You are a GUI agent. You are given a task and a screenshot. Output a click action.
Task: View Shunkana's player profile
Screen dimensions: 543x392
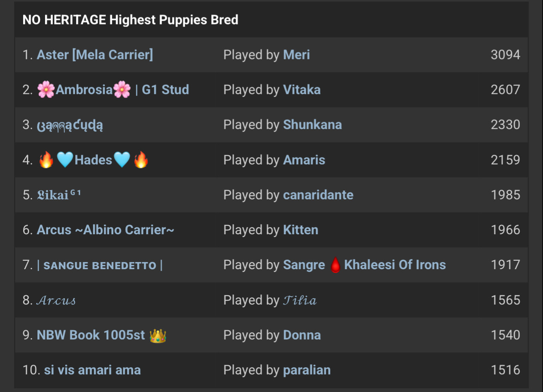[312, 124]
